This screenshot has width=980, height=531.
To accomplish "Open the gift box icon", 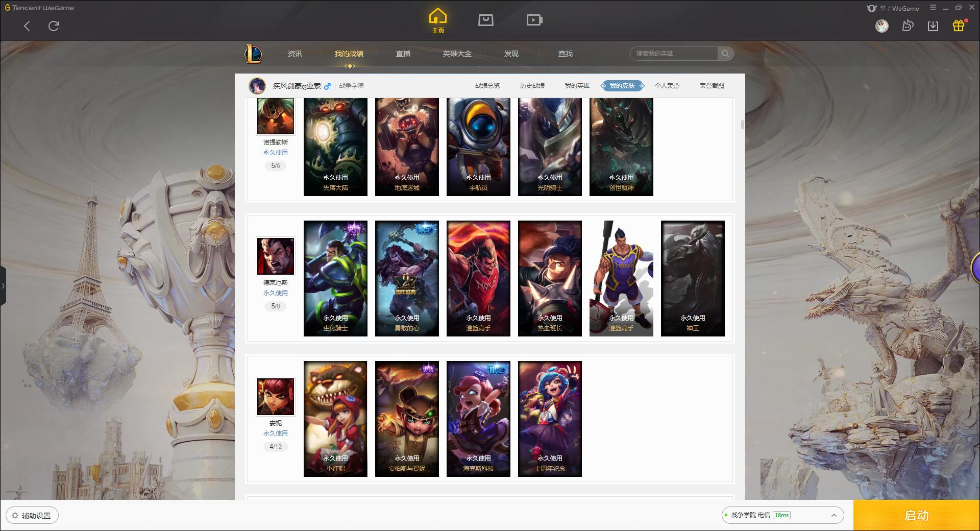I will pos(959,26).
